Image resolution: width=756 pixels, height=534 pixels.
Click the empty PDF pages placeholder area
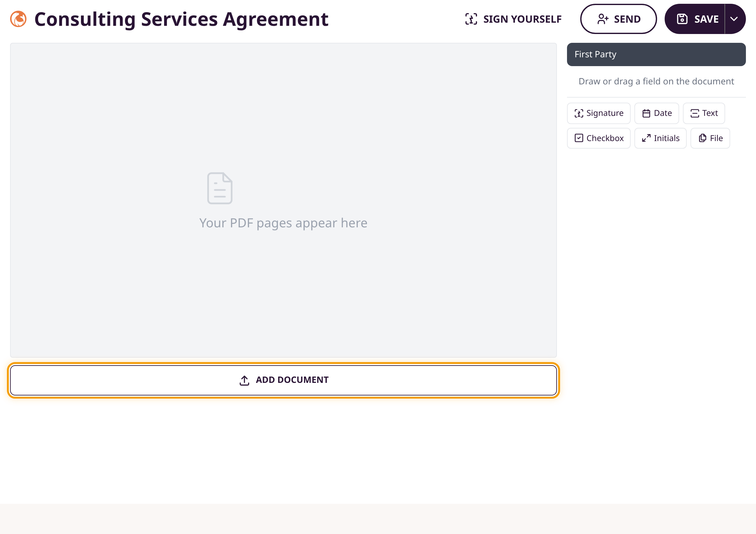(x=283, y=200)
